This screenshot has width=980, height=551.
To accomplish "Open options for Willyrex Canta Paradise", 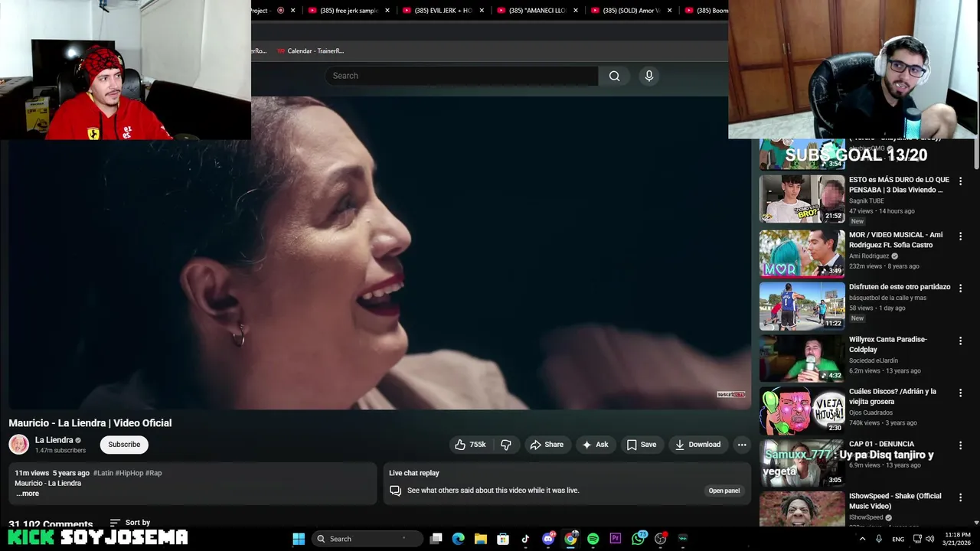I will pyautogui.click(x=960, y=341).
